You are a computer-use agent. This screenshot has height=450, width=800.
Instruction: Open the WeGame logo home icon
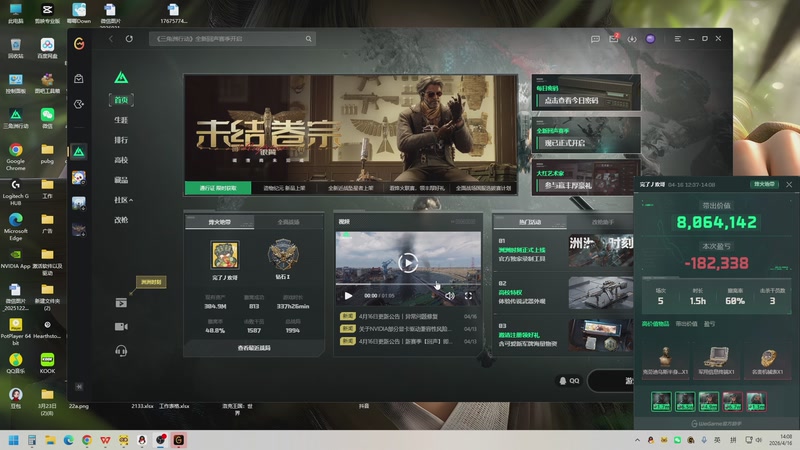[79, 44]
